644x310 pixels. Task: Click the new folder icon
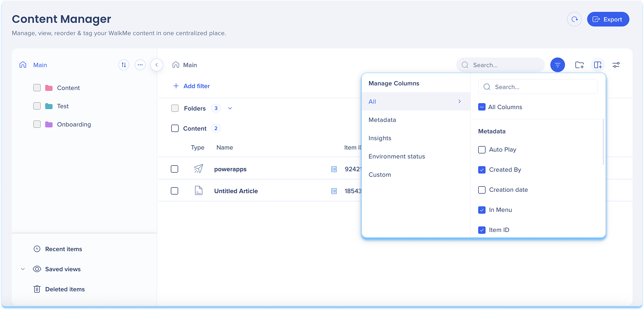579,65
